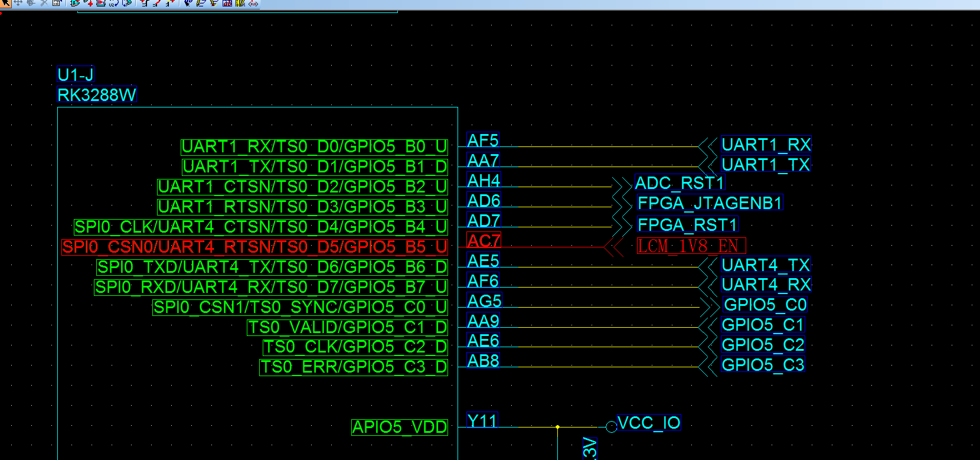
Task: Click the yellow junction dot below Y11 wire
Action: click(557, 426)
